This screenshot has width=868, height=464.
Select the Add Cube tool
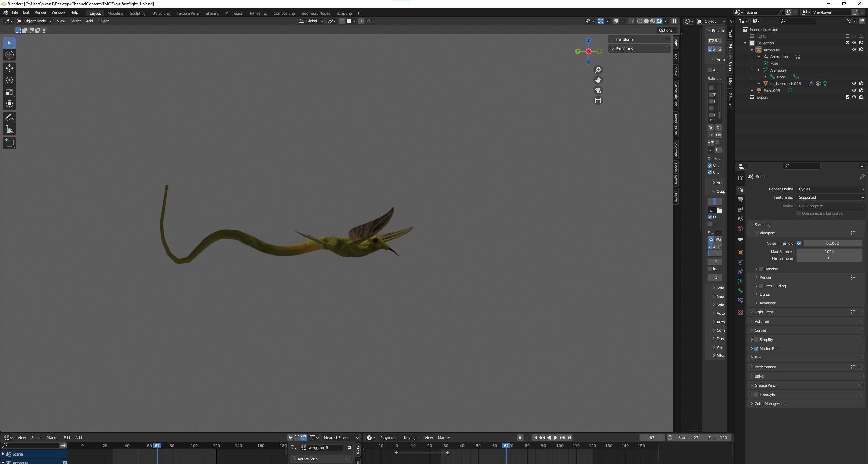point(9,143)
